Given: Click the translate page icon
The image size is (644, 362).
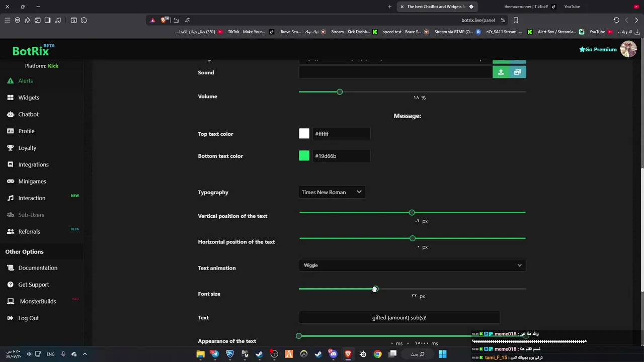Looking at the screenshot, I should [187, 20].
